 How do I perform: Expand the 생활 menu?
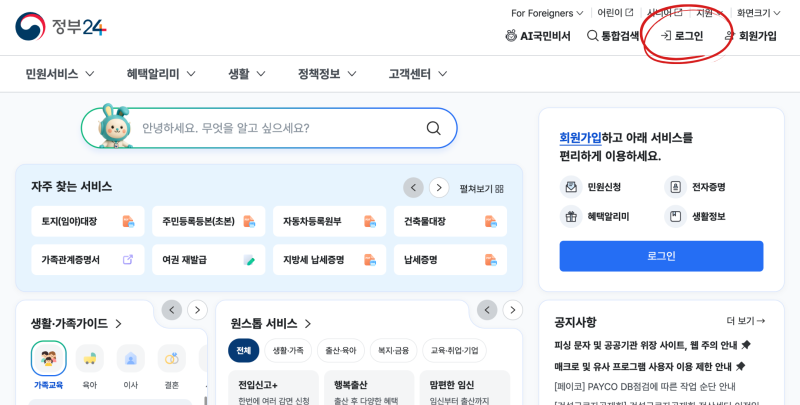pyautogui.click(x=246, y=74)
